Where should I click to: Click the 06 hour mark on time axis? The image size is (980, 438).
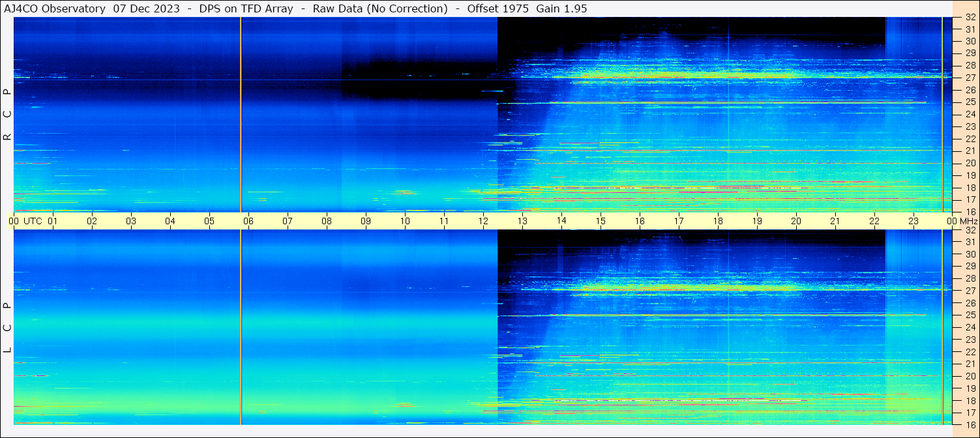pos(248,221)
